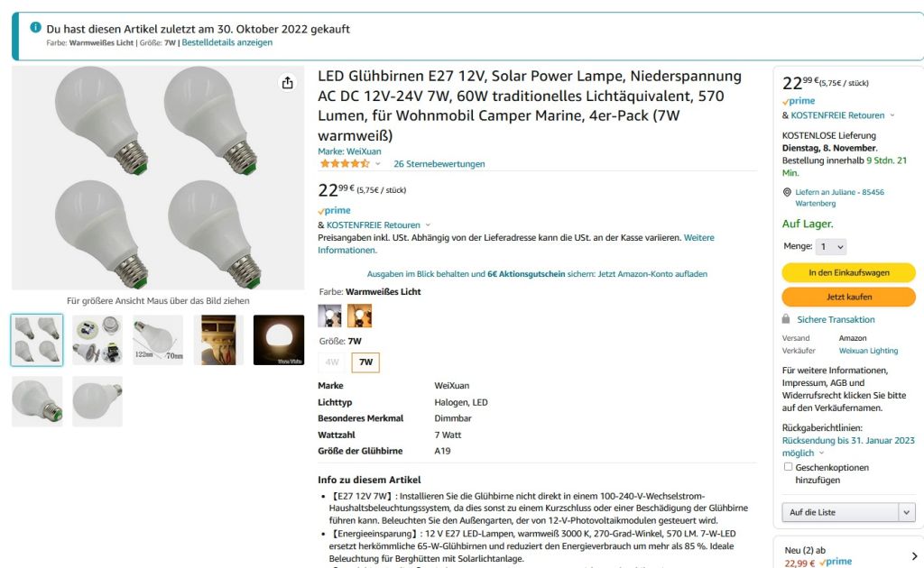The image size is (924, 568).
Task: Click the Jetzt kaufen button
Action: [848, 297]
